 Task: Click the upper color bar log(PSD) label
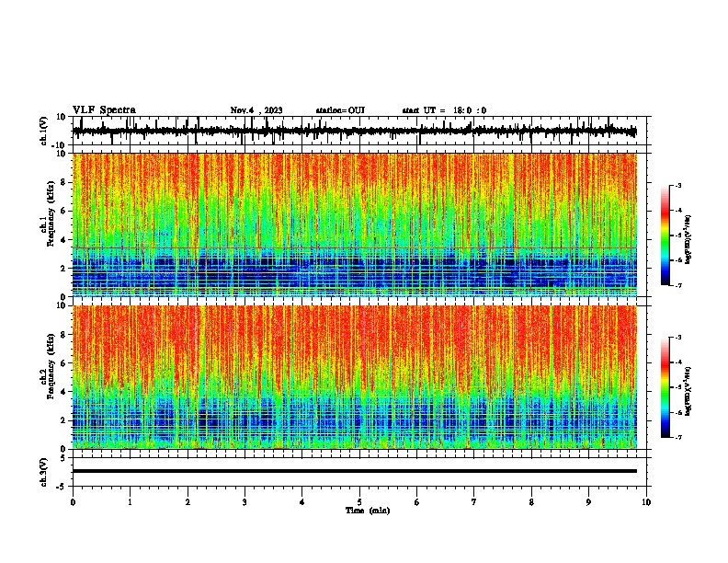click(x=688, y=239)
